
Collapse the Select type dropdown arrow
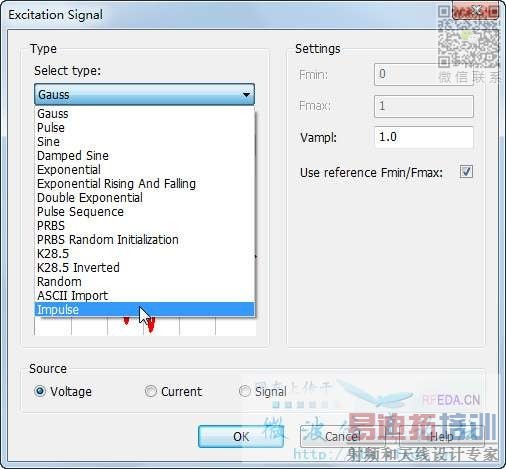(x=246, y=95)
